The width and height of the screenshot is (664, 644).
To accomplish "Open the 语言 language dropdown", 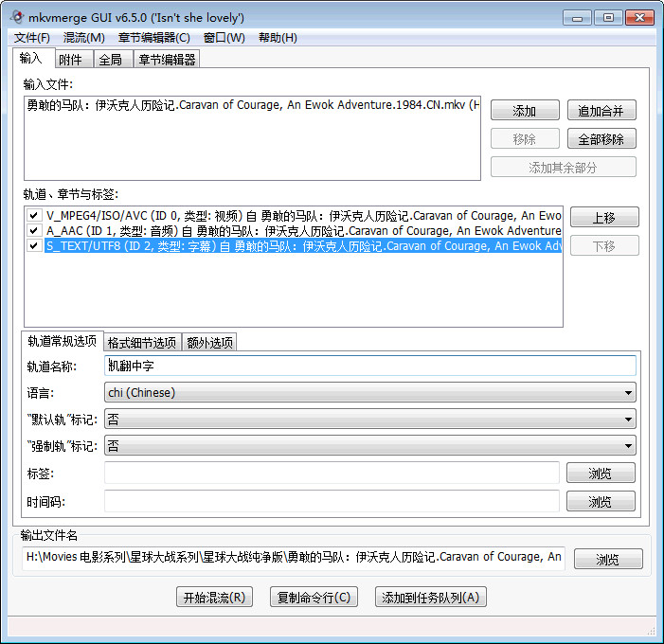I will pyautogui.click(x=369, y=392).
